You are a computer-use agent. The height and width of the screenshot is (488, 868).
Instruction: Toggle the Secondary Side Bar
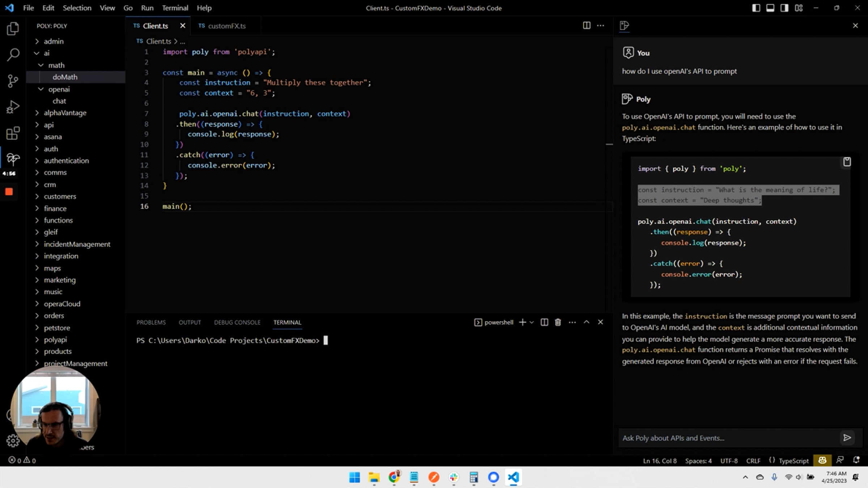tap(784, 8)
